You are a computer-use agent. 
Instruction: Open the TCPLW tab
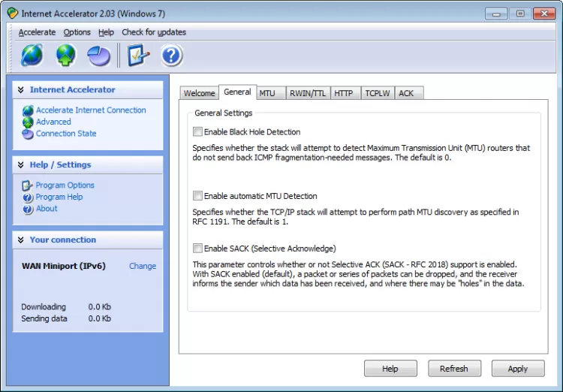tap(378, 93)
